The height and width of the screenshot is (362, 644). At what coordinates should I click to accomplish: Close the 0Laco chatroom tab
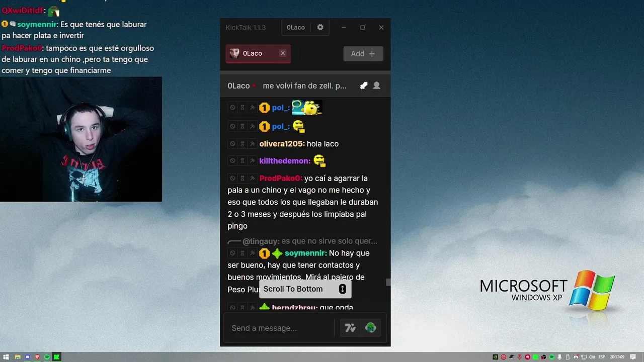283,53
